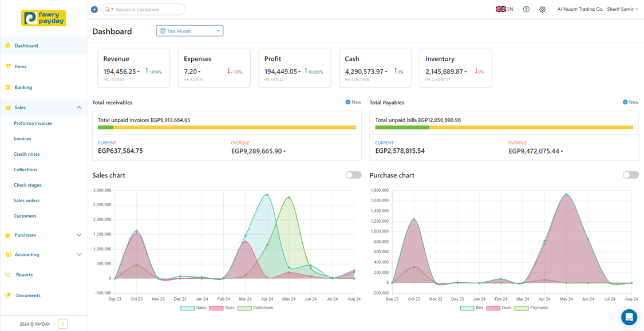Open the settings gear icon
Viewport: 644px width, 331px height.
[542, 9]
